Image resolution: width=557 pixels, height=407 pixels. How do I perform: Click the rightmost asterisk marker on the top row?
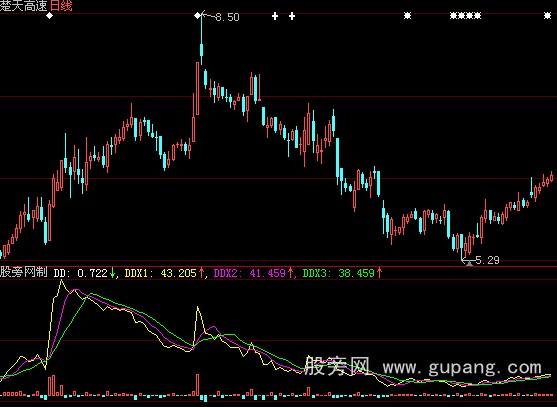(x=547, y=16)
